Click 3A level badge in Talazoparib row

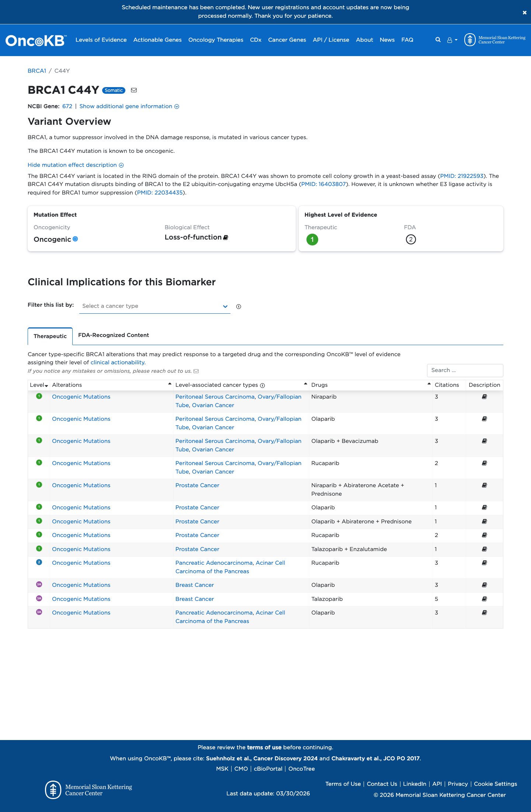(39, 598)
